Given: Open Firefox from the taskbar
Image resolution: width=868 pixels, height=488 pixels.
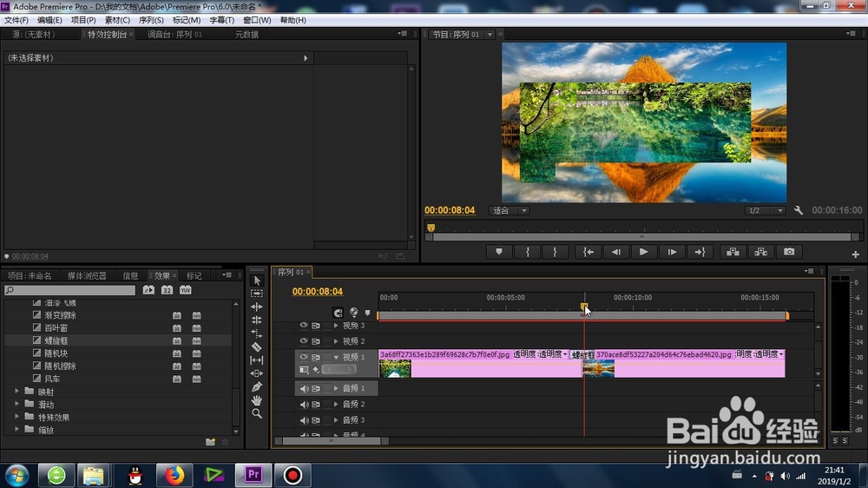Looking at the screenshot, I should point(174,475).
